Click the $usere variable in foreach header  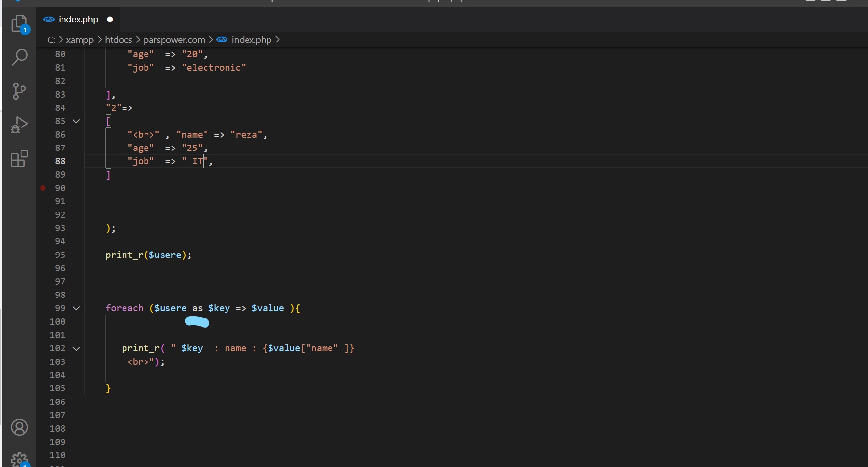tap(170, 308)
